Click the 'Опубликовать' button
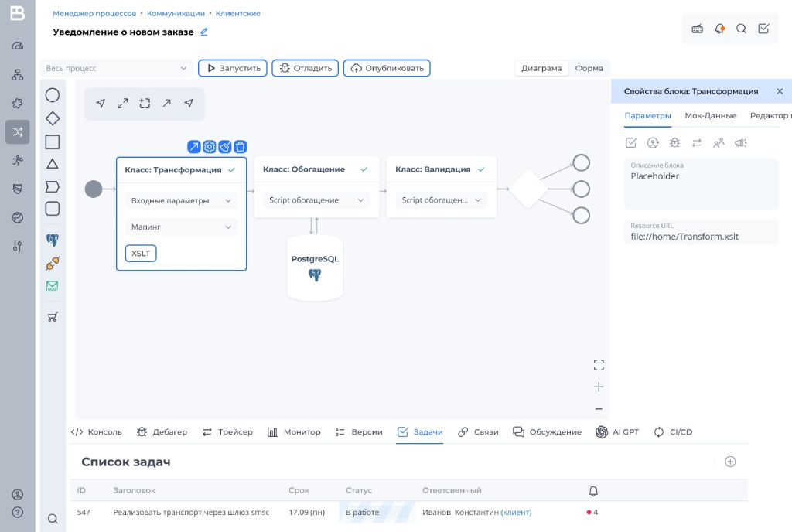The height and width of the screenshot is (532, 792). pos(387,68)
